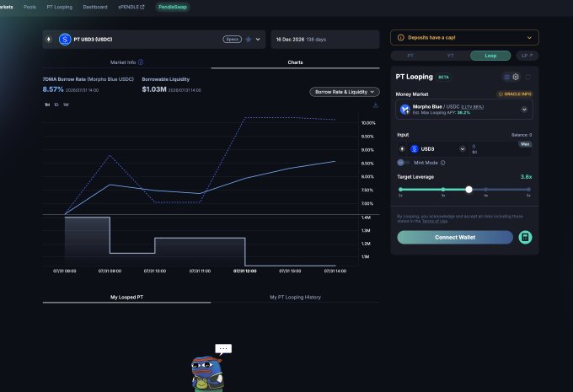Go to PT Looping in top navigation
The image size is (573, 392).
60,7
